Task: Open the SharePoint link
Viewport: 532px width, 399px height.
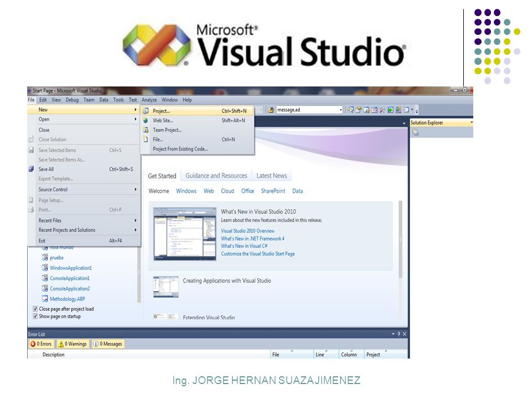Action: (273, 191)
